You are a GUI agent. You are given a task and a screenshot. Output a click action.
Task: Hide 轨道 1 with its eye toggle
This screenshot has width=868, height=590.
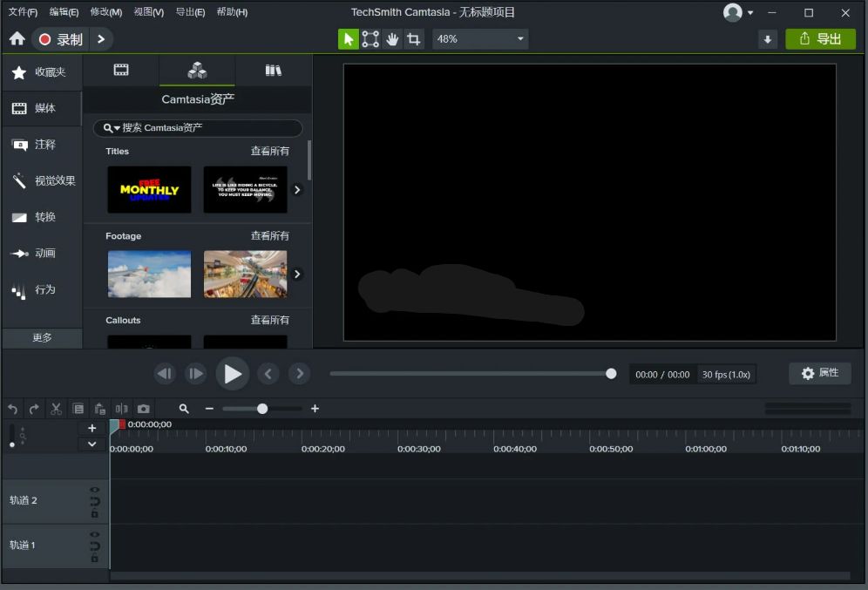(95, 534)
